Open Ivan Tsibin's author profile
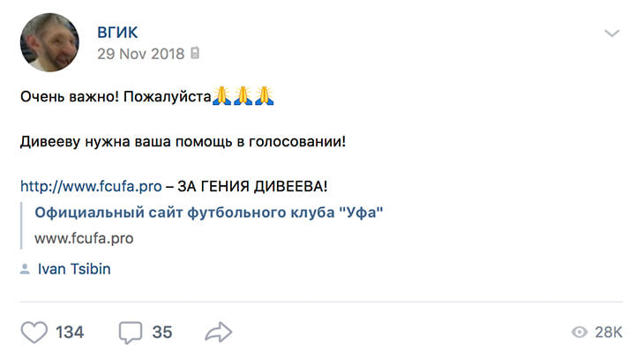 pyautogui.click(x=74, y=269)
